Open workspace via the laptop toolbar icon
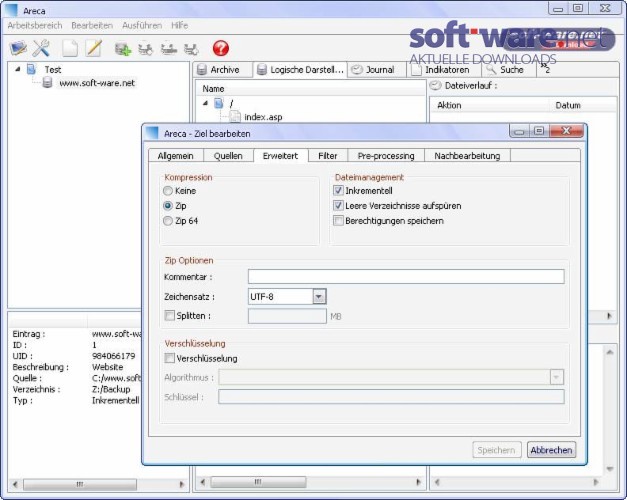Viewport: 627px width, 500px height. (x=18, y=48)
